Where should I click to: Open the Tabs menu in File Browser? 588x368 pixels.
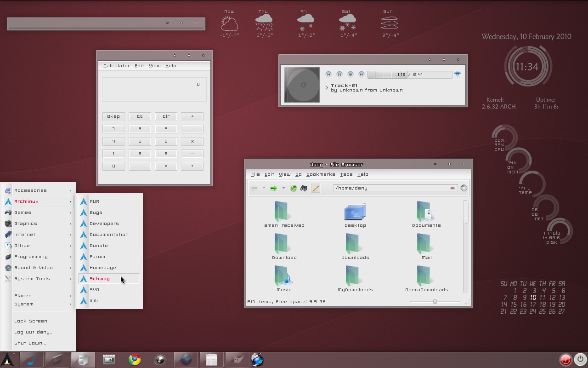pos(346,174)
